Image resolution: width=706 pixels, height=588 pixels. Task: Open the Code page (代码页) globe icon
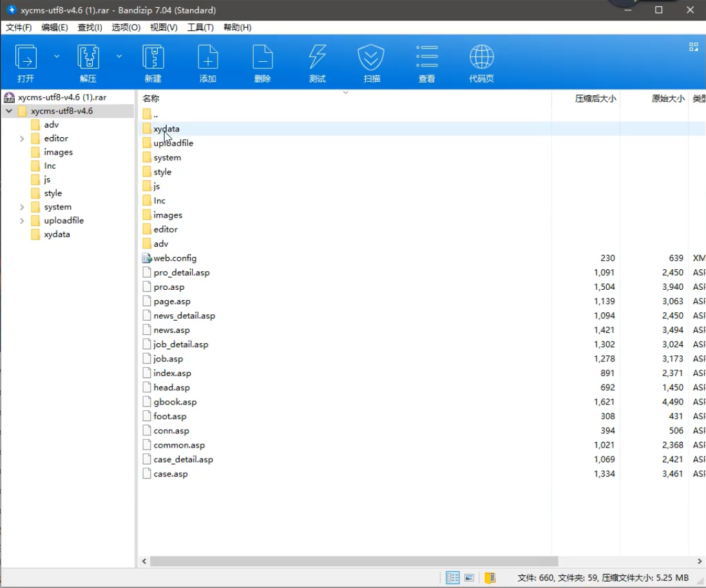(481, 58)
